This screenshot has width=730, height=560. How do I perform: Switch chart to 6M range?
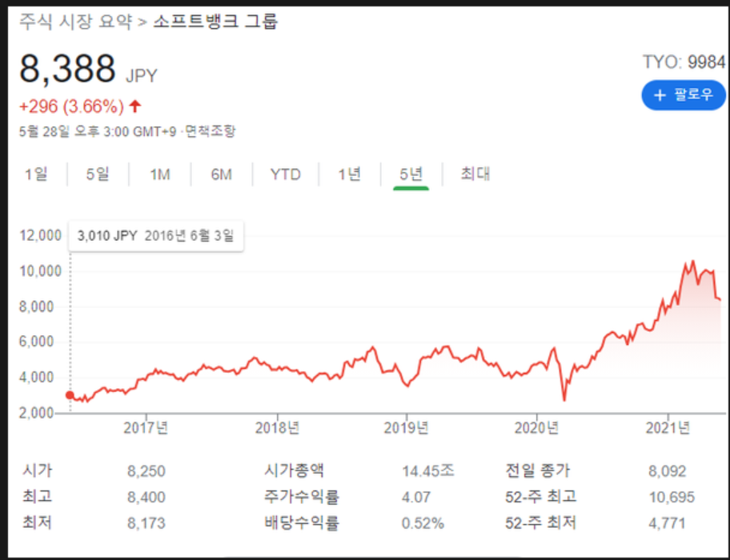point(221,174)
